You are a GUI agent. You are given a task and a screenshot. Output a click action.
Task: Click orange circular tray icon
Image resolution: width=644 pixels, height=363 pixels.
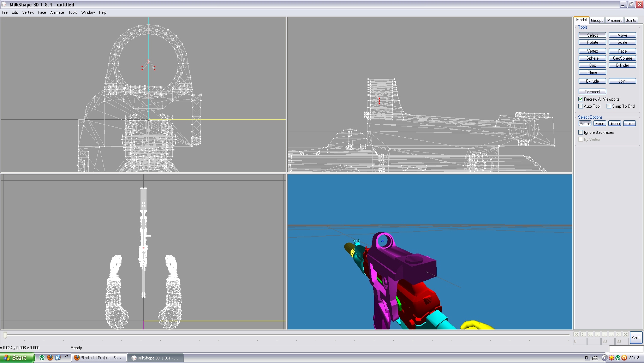pos(624,358)
